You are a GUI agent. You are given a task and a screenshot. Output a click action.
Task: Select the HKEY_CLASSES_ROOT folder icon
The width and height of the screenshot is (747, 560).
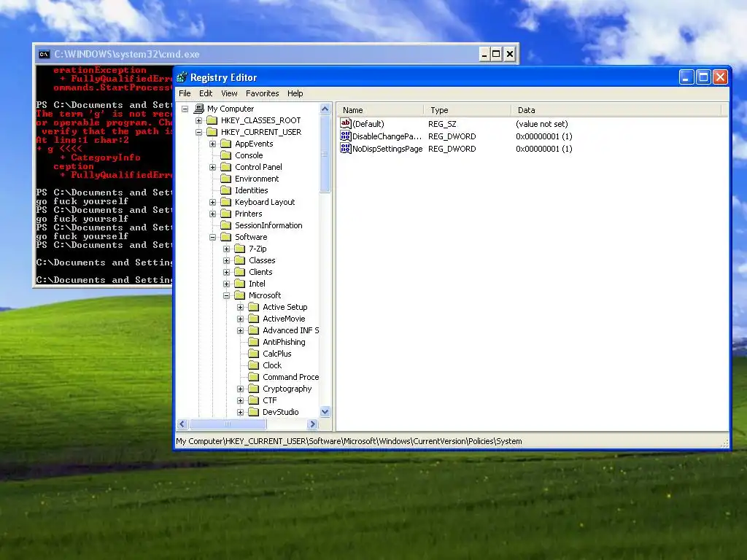212,120
